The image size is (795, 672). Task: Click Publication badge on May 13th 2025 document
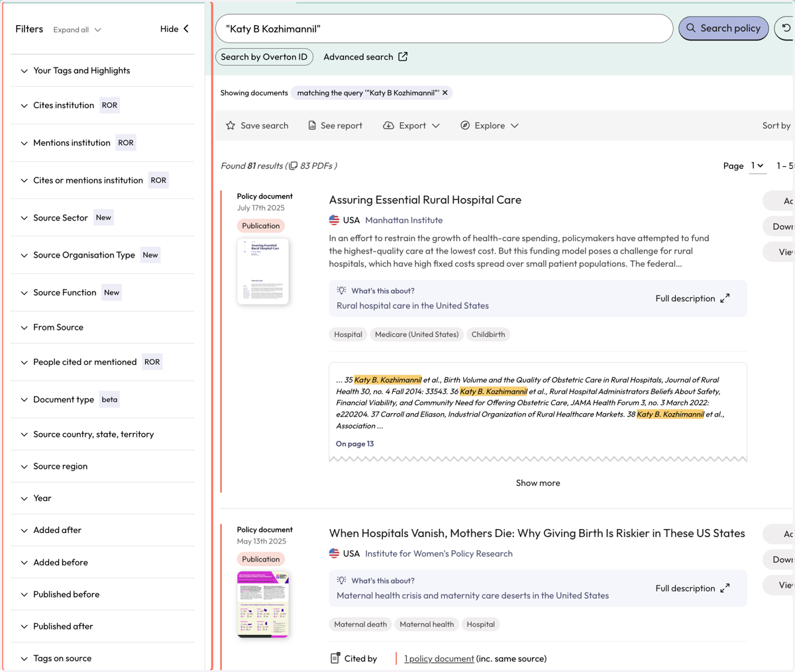[261, 559]
